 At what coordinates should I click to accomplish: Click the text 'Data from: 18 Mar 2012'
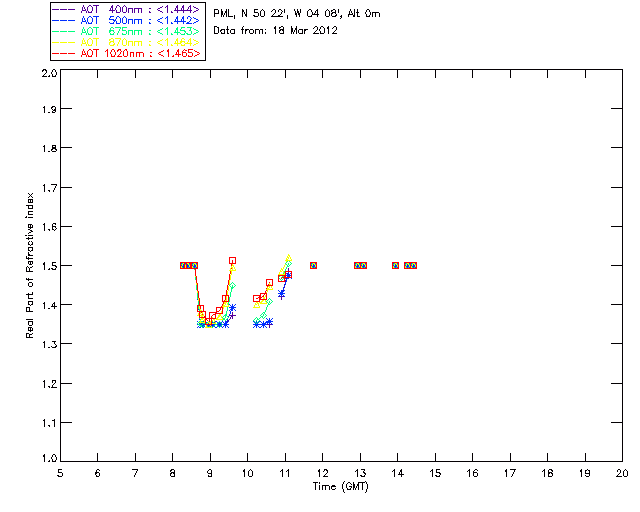coord(276,31)
